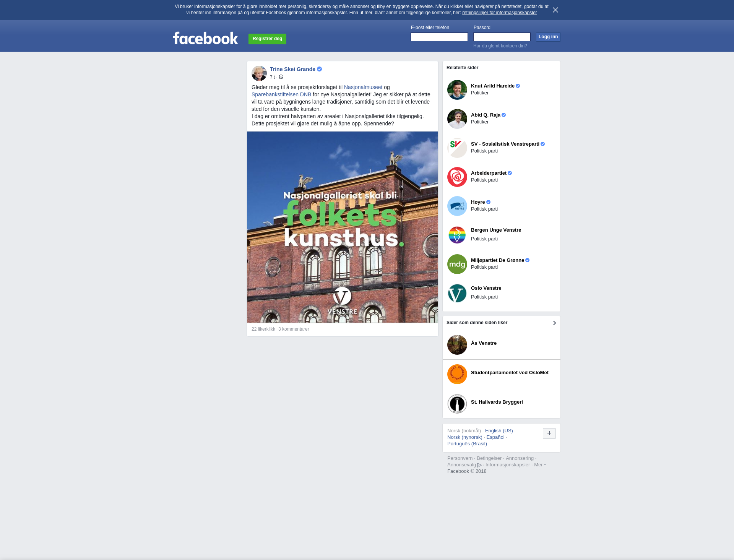Click the SV party logo

click(x=457, y=148)
